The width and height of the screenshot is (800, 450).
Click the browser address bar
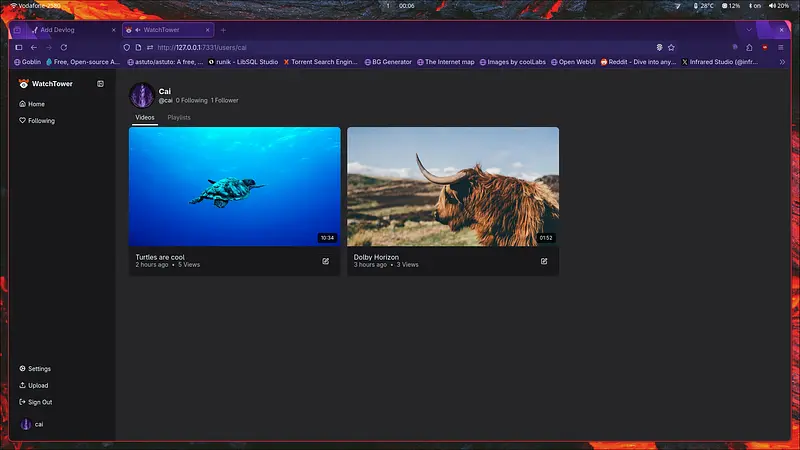(400, 47)
